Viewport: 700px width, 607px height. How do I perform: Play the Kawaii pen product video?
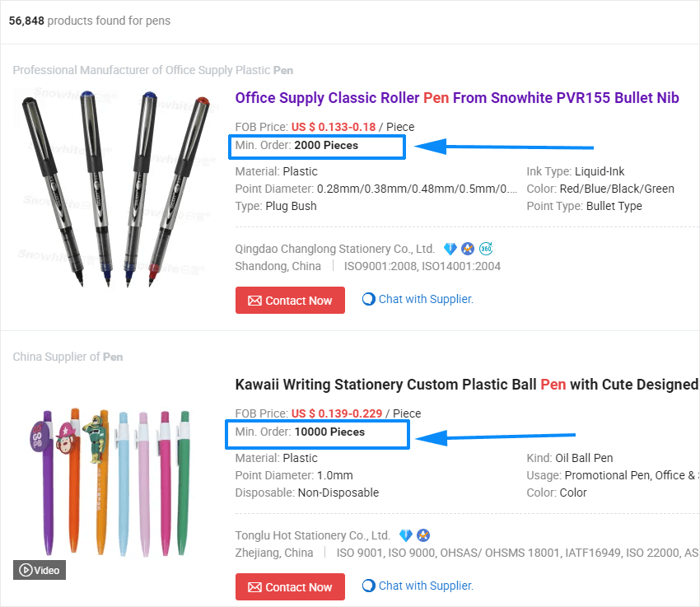click(40, 570)
